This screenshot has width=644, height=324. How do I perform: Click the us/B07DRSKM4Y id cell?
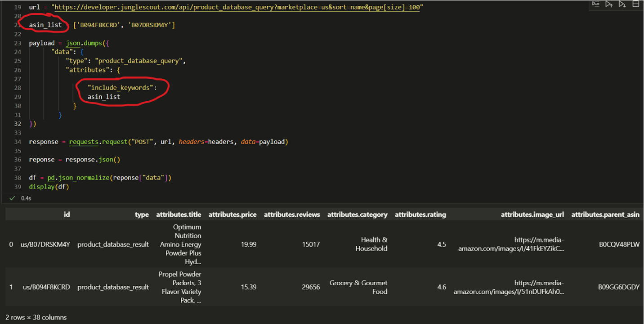(45, 244)
